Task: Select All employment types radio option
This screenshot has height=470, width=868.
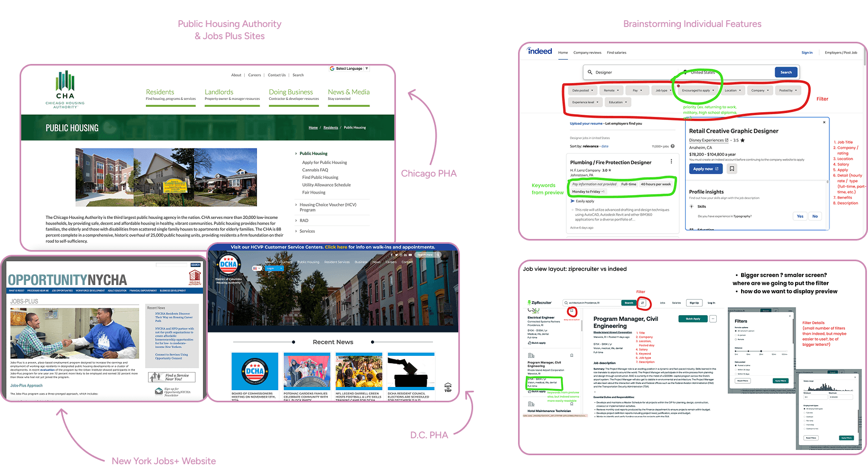Action: point(805,409)
